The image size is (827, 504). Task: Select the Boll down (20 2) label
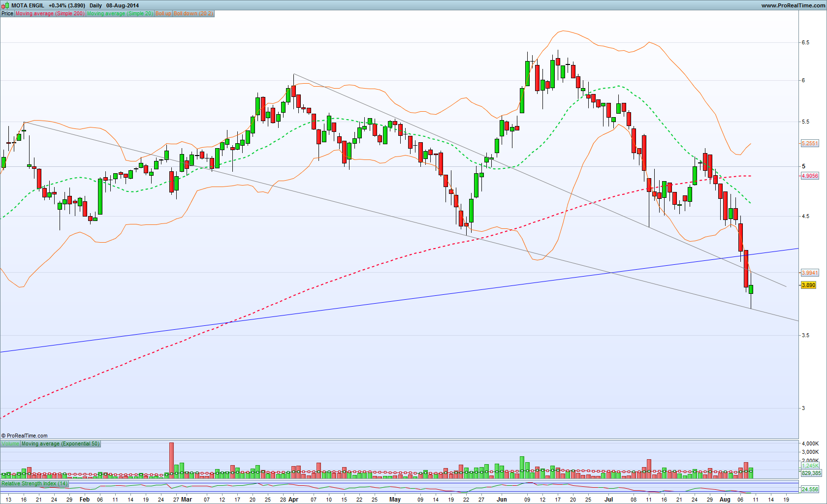[193, 13]
